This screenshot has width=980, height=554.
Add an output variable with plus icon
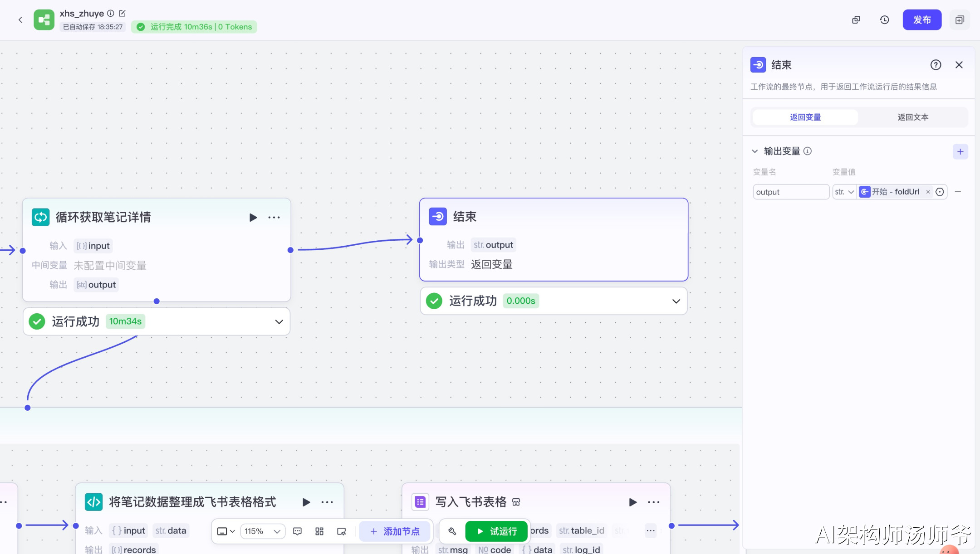point(960,152)
